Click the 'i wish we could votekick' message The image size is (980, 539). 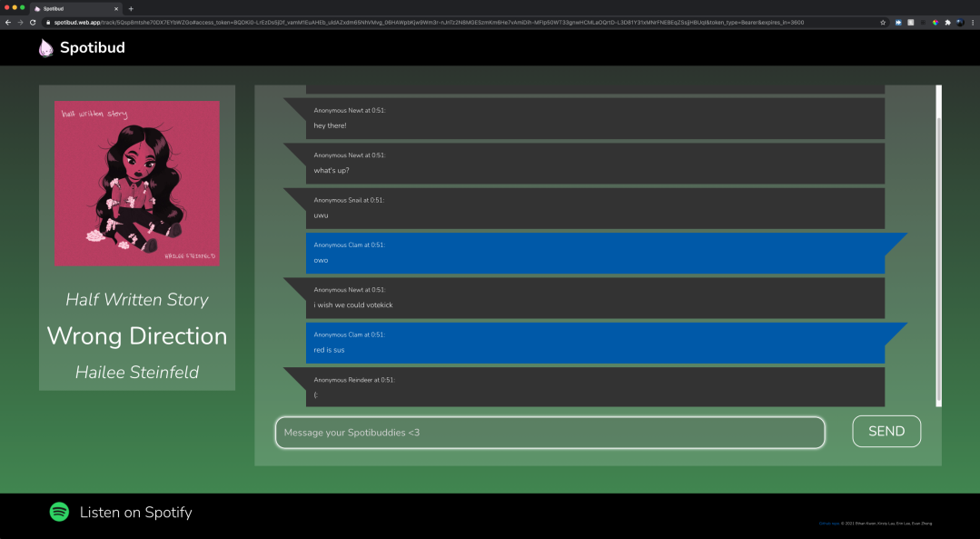pyautogui.click(x=595, y=298)
